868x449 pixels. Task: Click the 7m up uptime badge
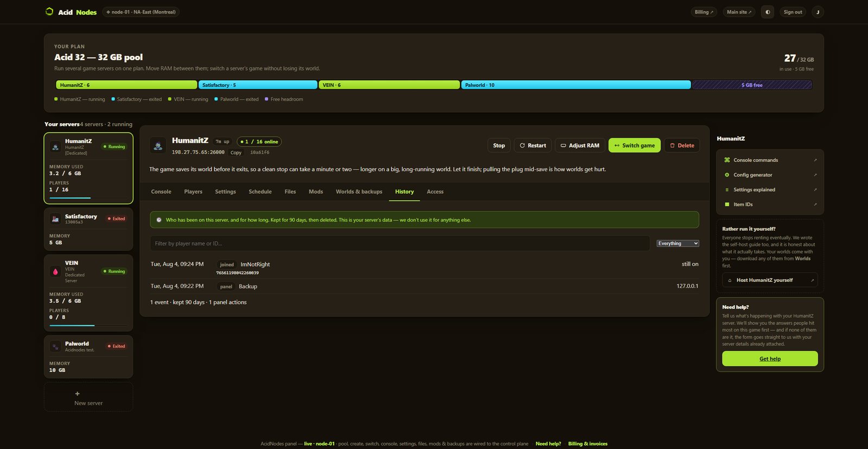222,142
